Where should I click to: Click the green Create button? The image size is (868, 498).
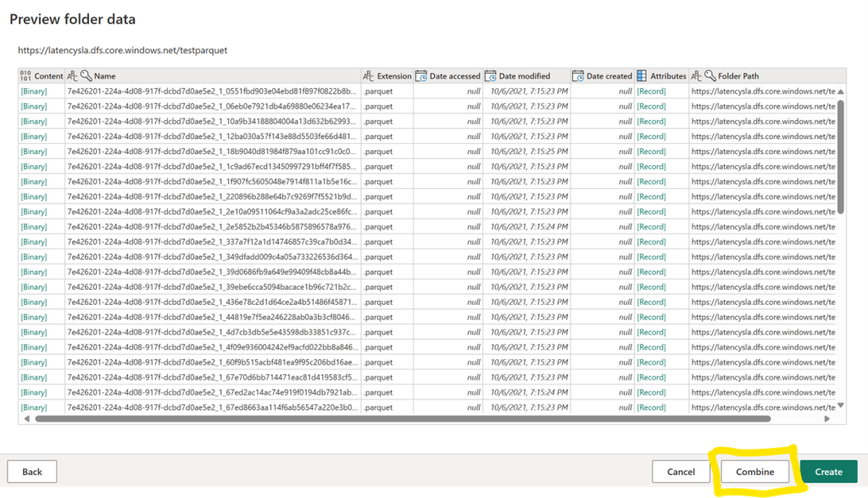[828, 472]
